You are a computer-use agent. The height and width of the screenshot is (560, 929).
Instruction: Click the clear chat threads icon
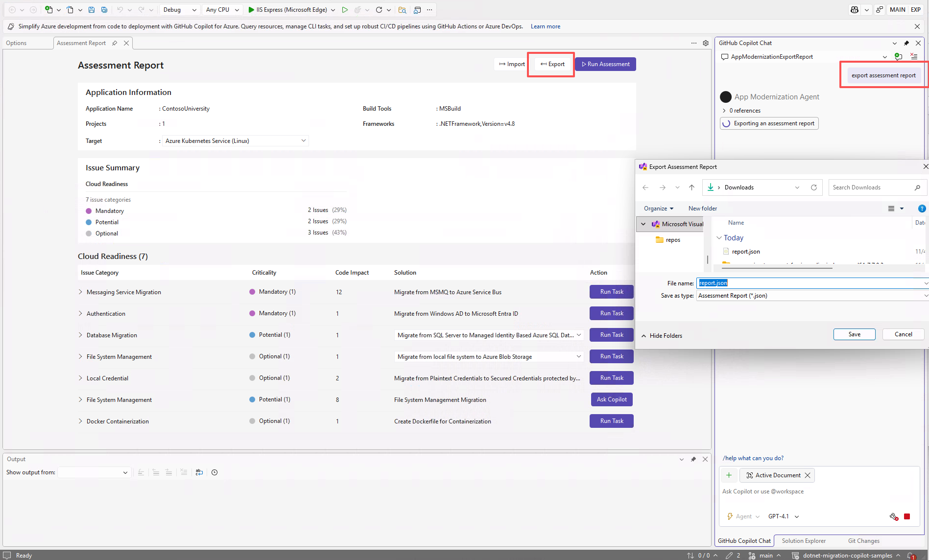click(914, 57)
